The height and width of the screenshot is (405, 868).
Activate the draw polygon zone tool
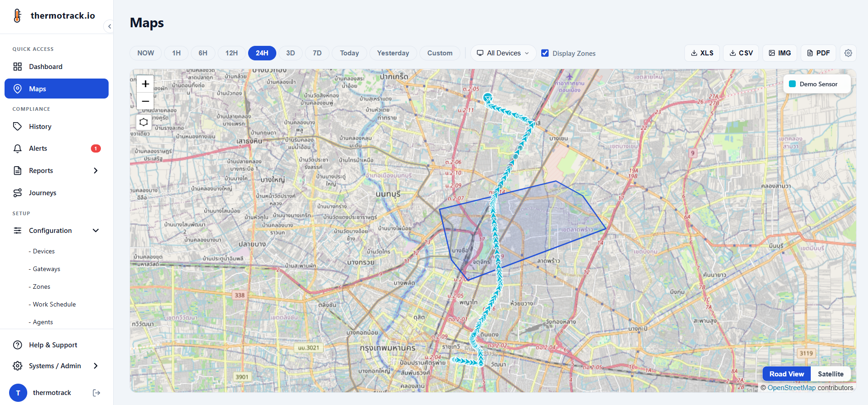pyautogui.click(x=144, y=122)
